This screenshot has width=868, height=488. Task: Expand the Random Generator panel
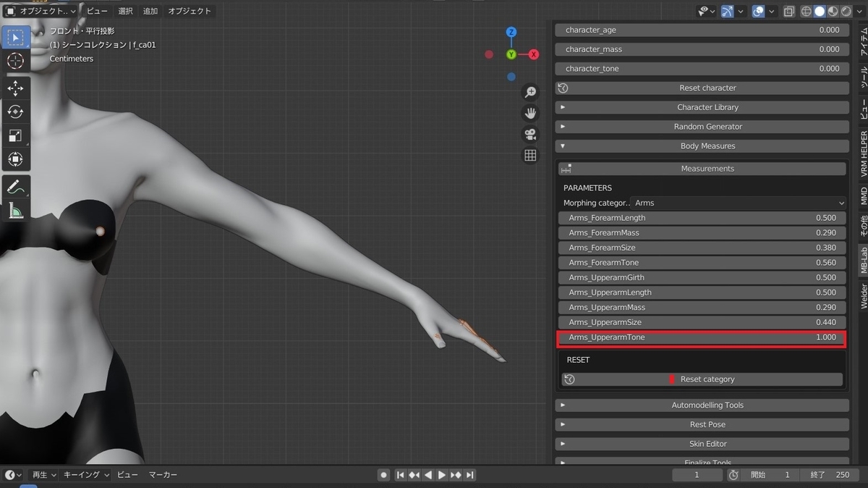coord(702,127)
